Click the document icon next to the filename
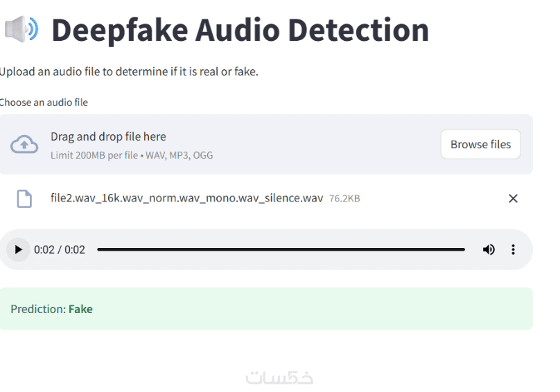The height and width of the screenshot is (392, 560). point(24,199)
